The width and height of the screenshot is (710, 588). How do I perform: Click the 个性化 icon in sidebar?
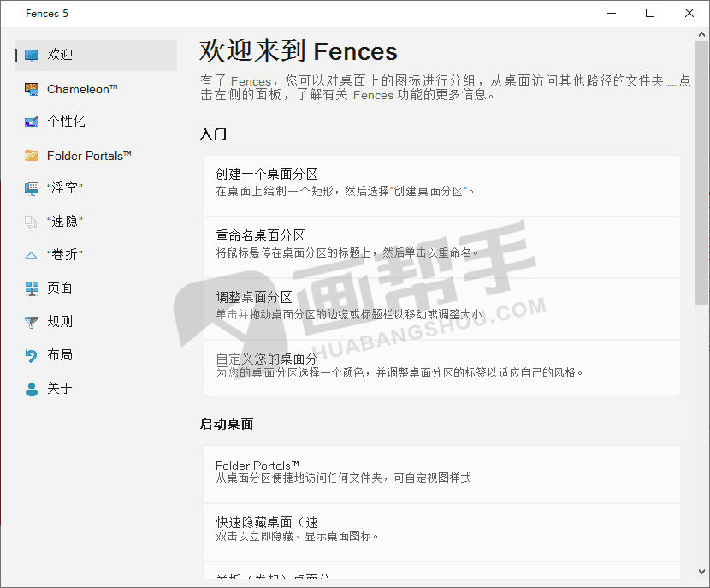pos(32,122)
